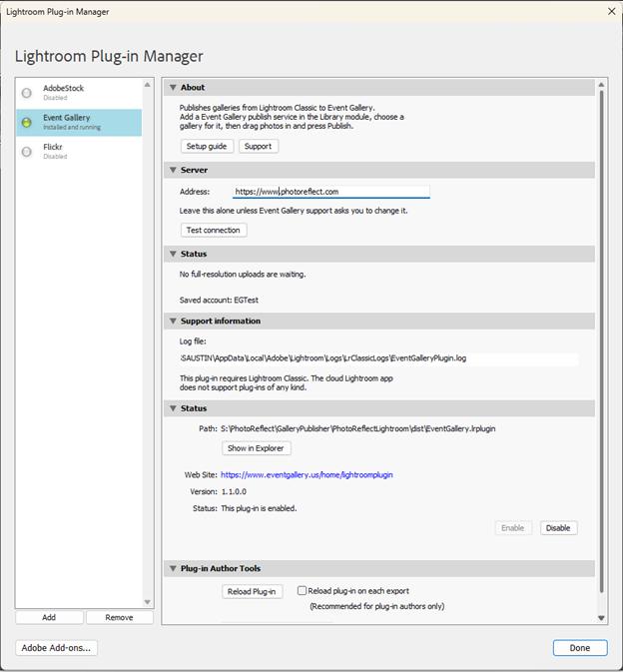This screenshot has height=672, width=623.
Task: Collapse the Status section above Saved account
Action: point(173,254)
